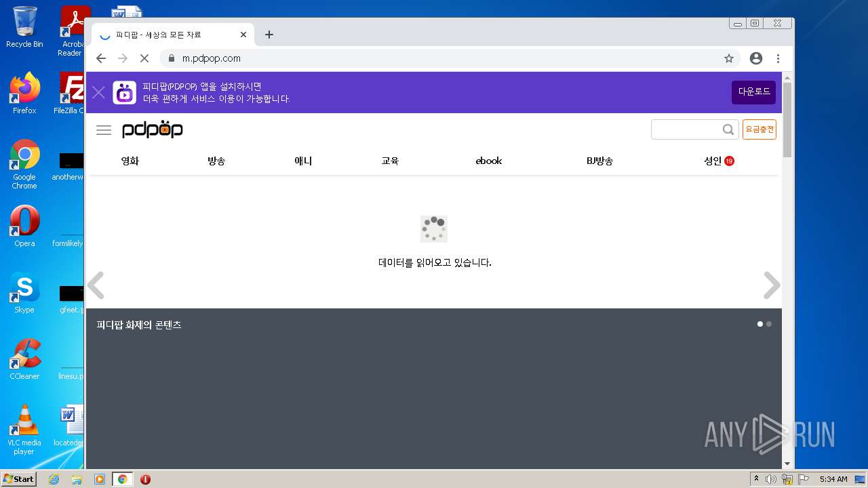Open Internet Explorer from taskbar

point(54,479)
